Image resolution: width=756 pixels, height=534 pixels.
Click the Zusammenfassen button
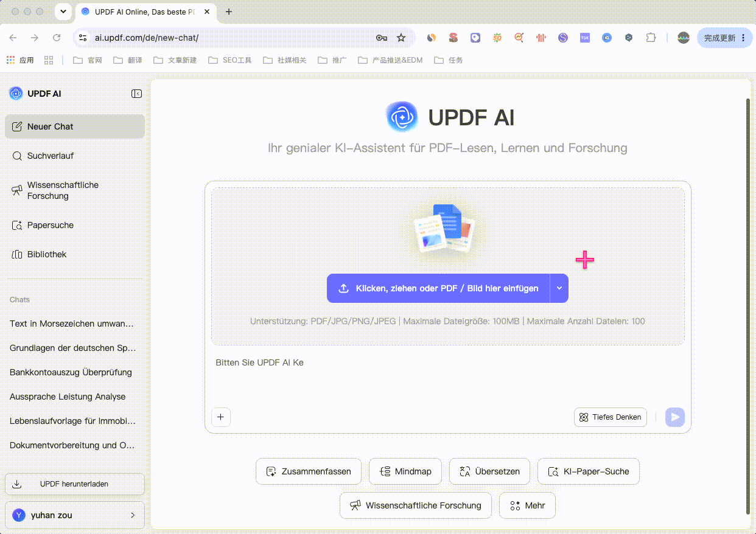tap(309, 471)
